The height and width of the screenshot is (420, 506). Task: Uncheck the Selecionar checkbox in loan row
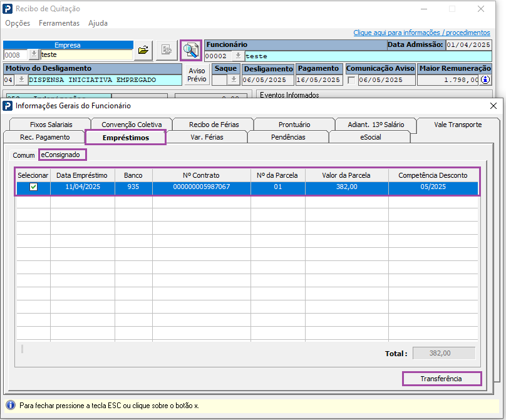click(34, 187)
